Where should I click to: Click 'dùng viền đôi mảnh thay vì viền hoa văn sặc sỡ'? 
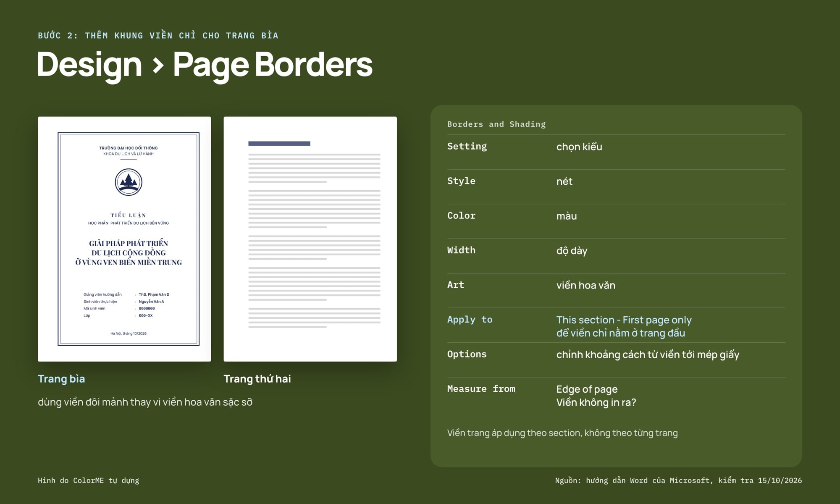145,402
